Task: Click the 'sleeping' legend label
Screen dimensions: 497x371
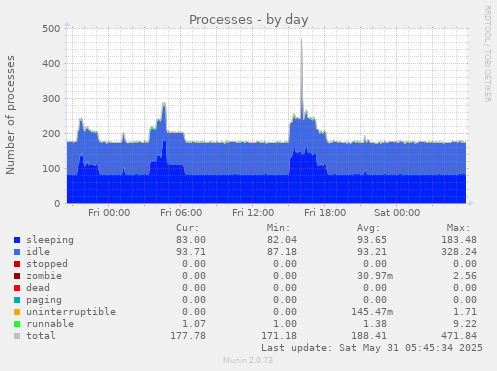Action: [x=50, y=240]
